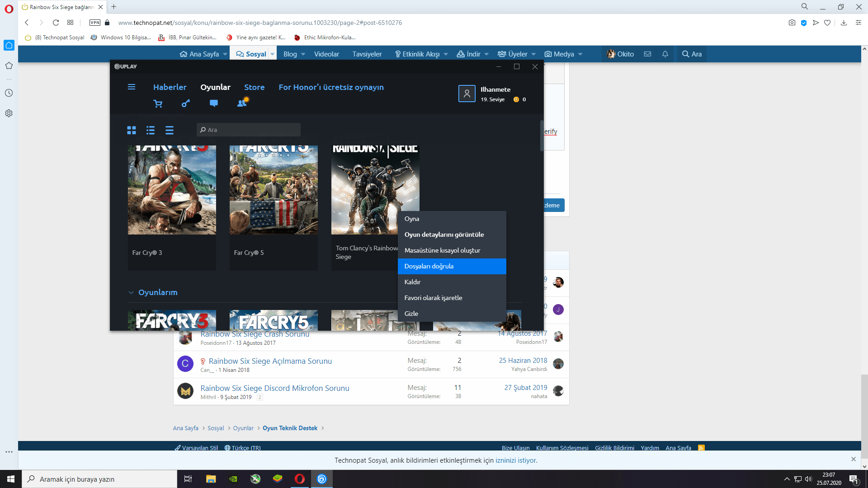The width and height of the screenshot is (868, 488).
Task: Click the Uplay window vertical scrollbar
Action: coord(541,136)
